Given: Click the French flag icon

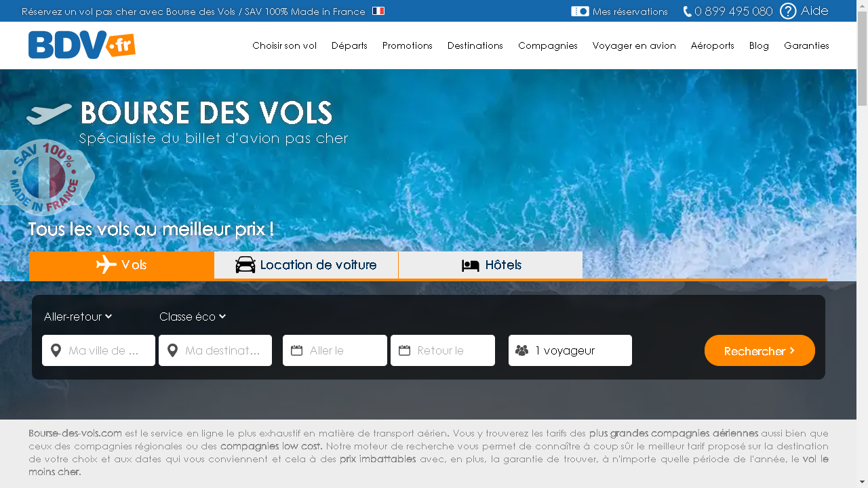Looking at the screenshot, I should tap(378, 11).
